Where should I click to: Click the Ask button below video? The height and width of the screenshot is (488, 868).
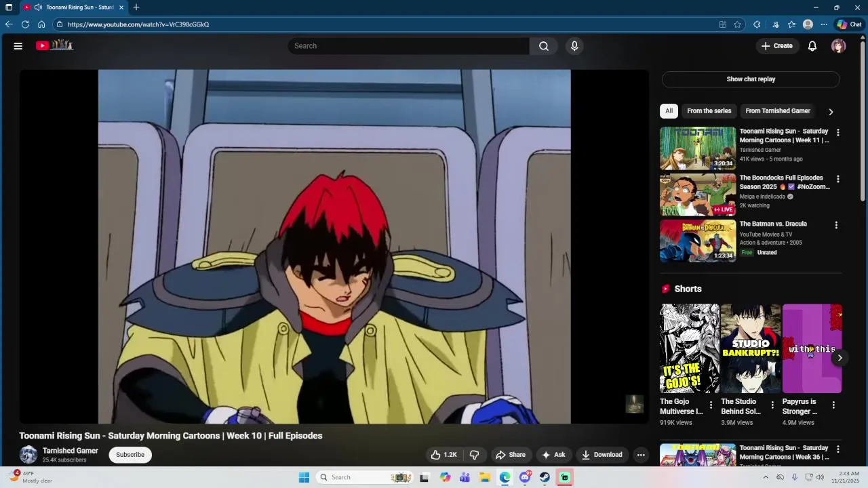553,455
